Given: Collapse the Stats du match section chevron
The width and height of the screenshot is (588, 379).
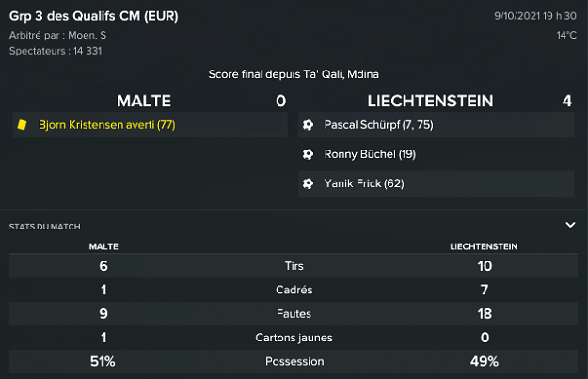Looking at the screenshot, I should [x=570, y=226].
